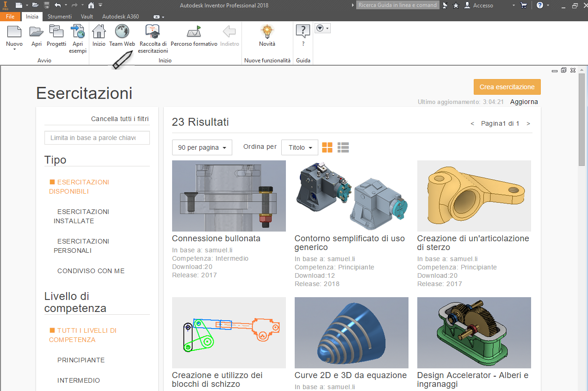Select CONDIVISO CON ME filter

pos(91,271)
